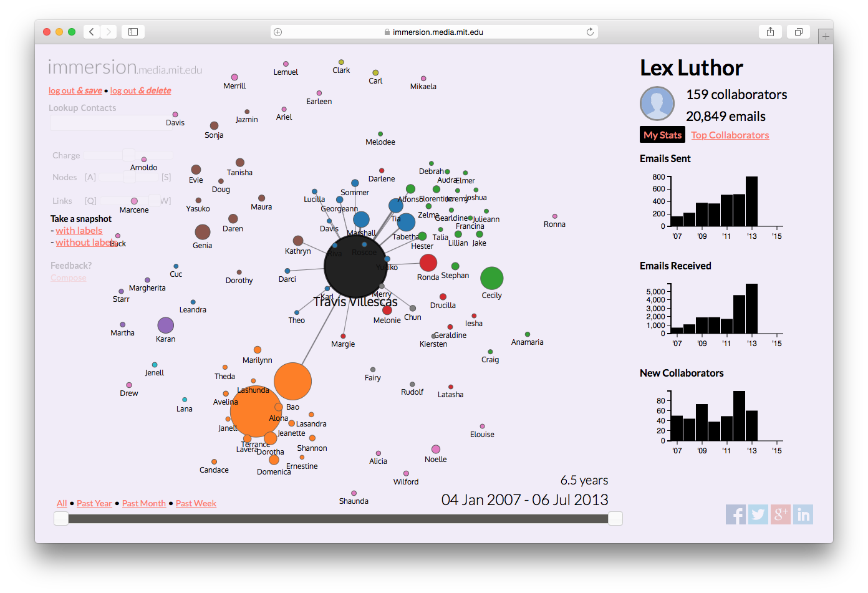Share via the Twitter icon

tap(758, 514)
